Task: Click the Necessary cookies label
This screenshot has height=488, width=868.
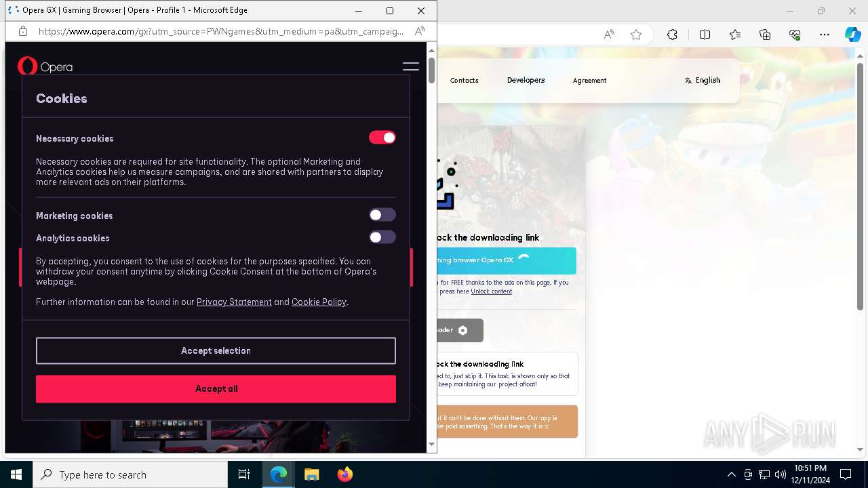Action: [75, 138]
